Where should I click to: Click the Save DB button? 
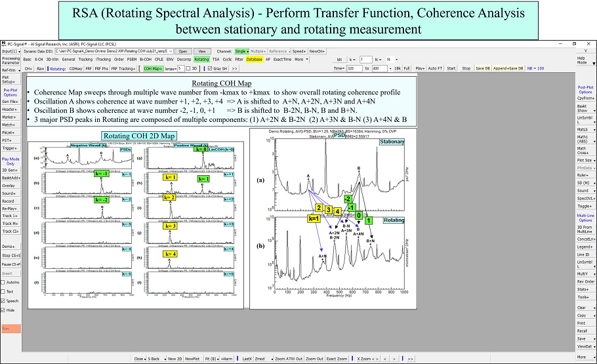click(483, 68)
